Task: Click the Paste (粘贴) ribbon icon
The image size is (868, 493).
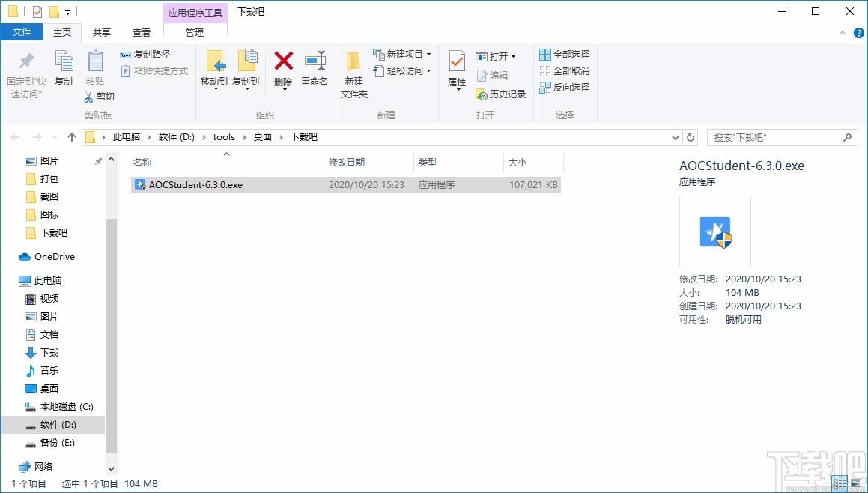Action: click(x=94, y=61)
